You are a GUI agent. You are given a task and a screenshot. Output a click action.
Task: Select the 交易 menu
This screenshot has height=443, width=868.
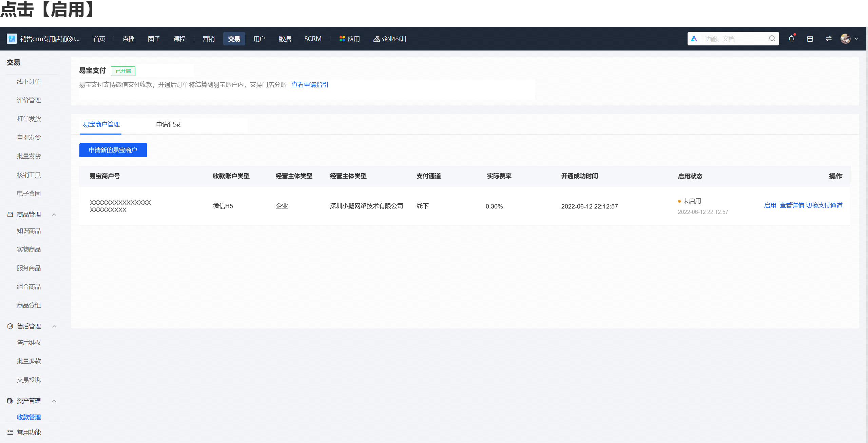click(x=234, y=39)
